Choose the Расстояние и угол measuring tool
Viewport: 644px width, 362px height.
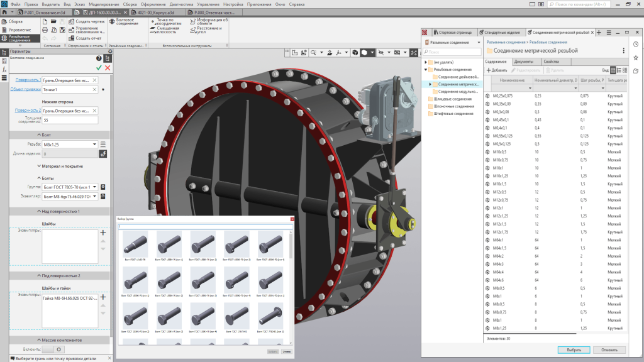coord(206,30)
